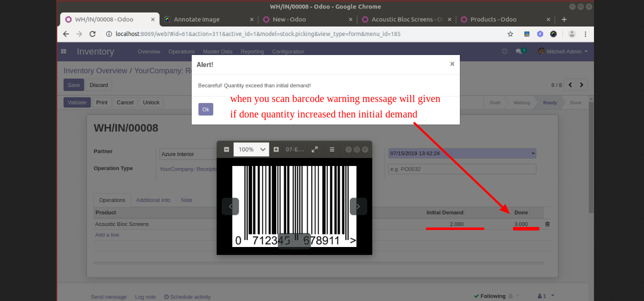Click the source document field e.g. PO0032
Image resolution: width=644 pixels, height=301 pixels.
[462, 169]
